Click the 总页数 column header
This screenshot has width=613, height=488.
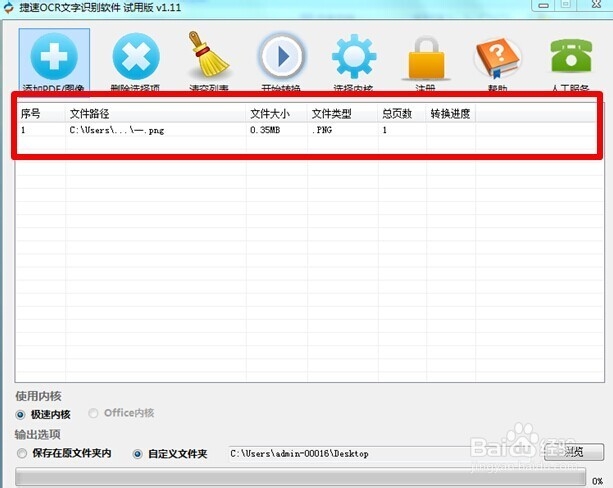point(402,114)
